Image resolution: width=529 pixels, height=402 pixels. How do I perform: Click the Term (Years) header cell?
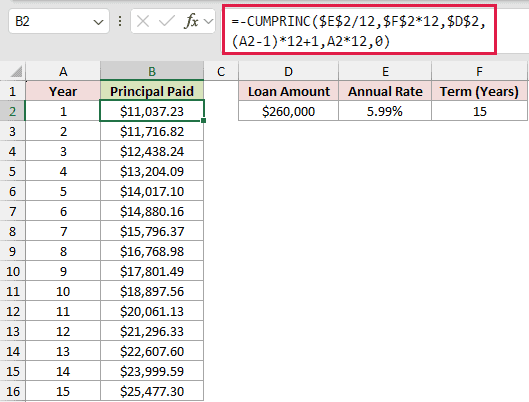pyautogui.click(x=479, y=91)
